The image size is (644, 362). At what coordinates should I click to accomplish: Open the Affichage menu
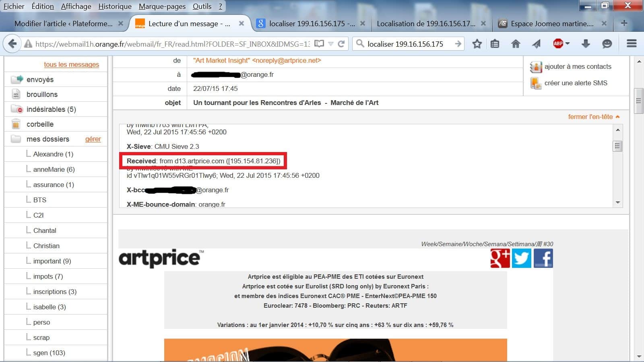click(x=76, y=6)
